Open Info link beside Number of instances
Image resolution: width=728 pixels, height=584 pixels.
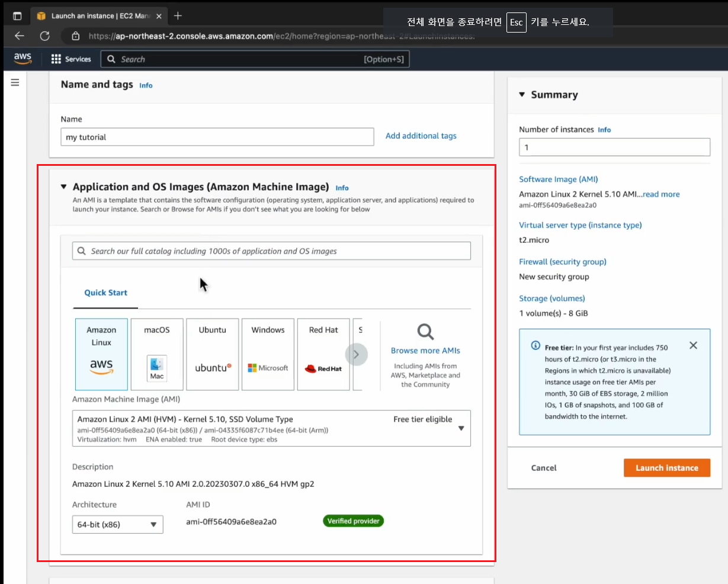(604, 130)
